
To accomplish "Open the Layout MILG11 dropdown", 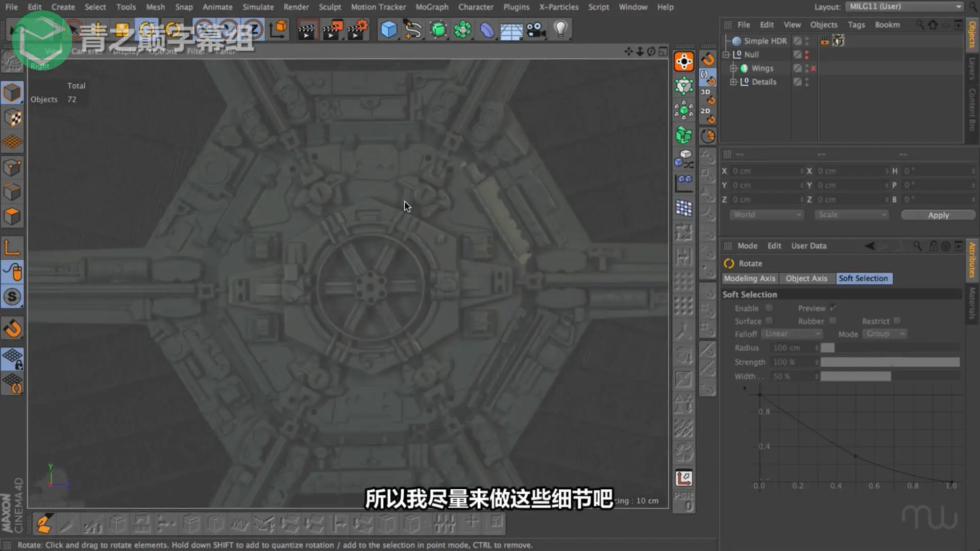I will [904, 7].
